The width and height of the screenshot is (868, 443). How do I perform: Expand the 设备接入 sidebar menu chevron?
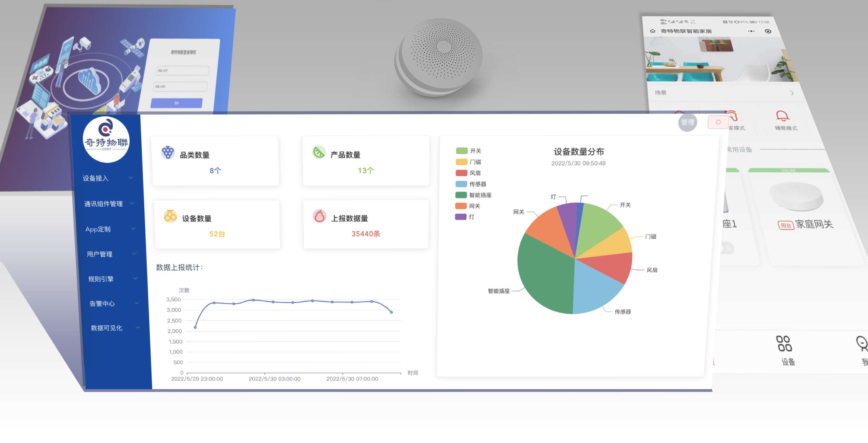[131, 178]
